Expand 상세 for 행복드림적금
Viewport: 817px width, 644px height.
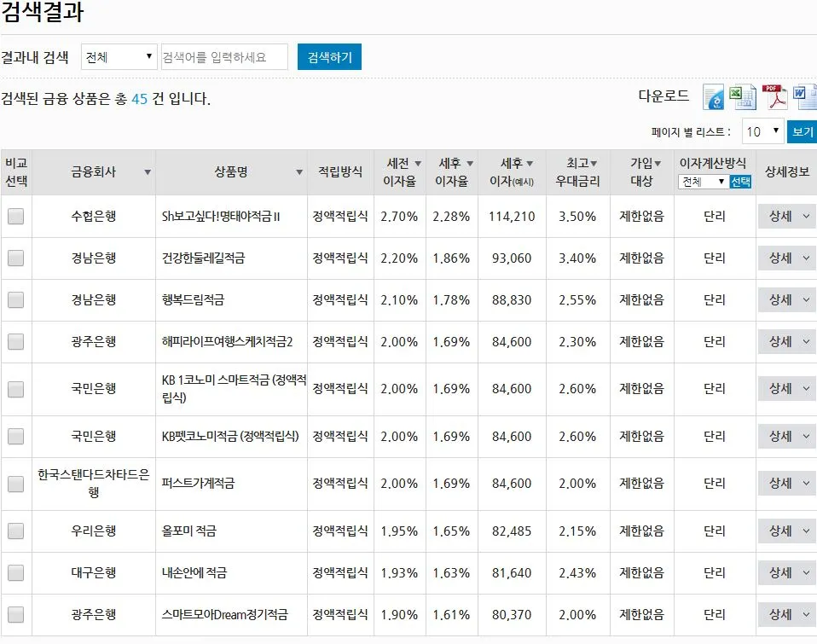[x=788, y=300]
